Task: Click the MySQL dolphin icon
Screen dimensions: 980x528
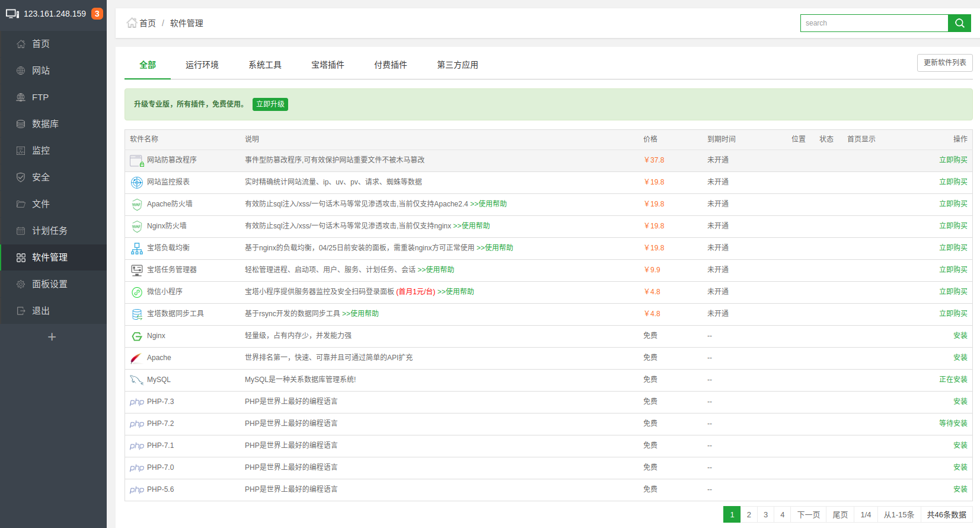Action: 137,380
